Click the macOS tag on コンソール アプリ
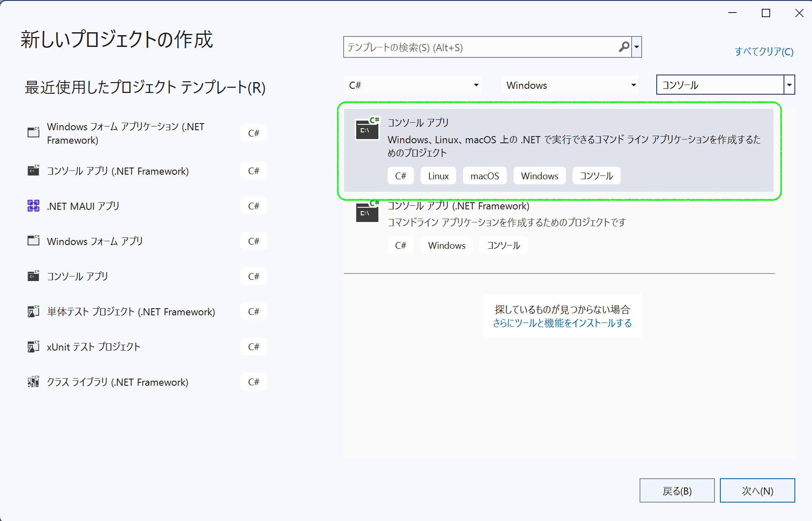The height and width of the screenshot is (521, 812). click(x=485, y=176)
